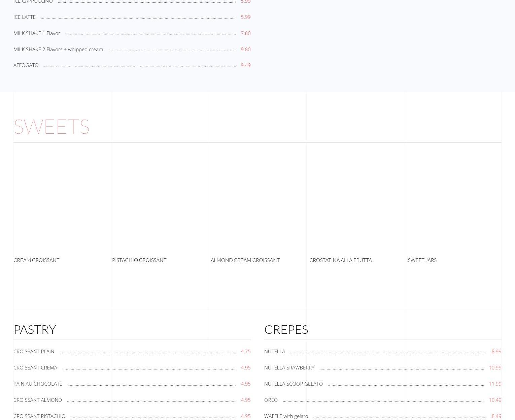
Task: Select CROISSANT PLAIN in pastry list
Action: [34, 351]
